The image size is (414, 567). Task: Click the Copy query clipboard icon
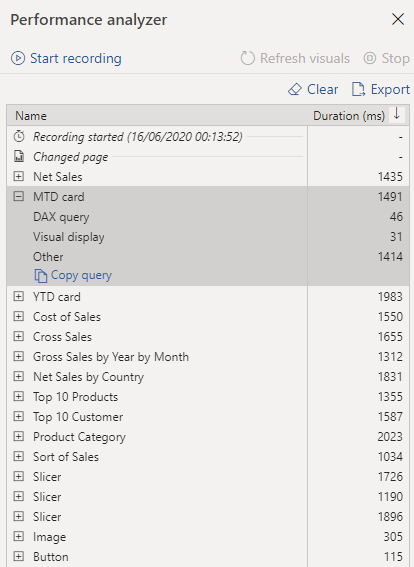[x=40, y=276]
